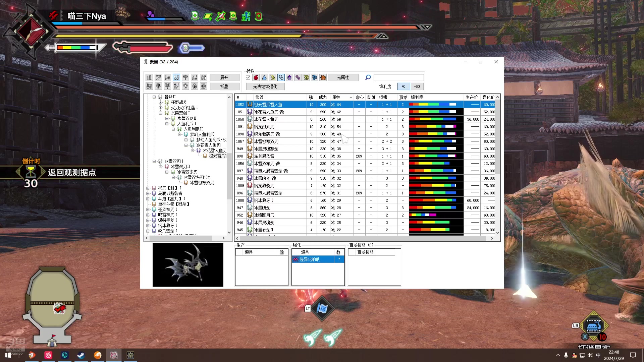Expand the 水兽双剑II tree node
This screenshot has width=644, height=362.
(167, 118)
